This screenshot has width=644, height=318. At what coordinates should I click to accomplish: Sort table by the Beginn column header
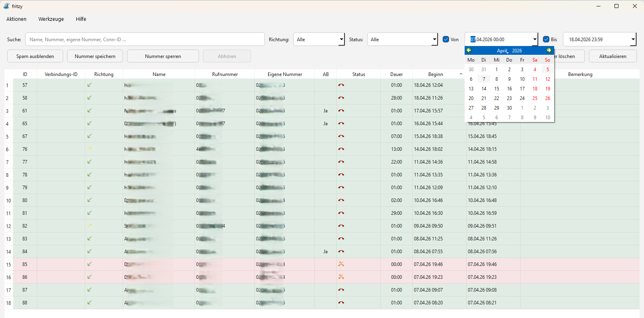point(435,74)
